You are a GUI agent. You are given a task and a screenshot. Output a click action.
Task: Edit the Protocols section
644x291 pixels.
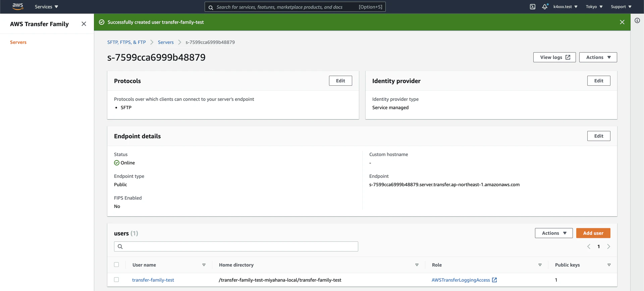tap(340, 81)
